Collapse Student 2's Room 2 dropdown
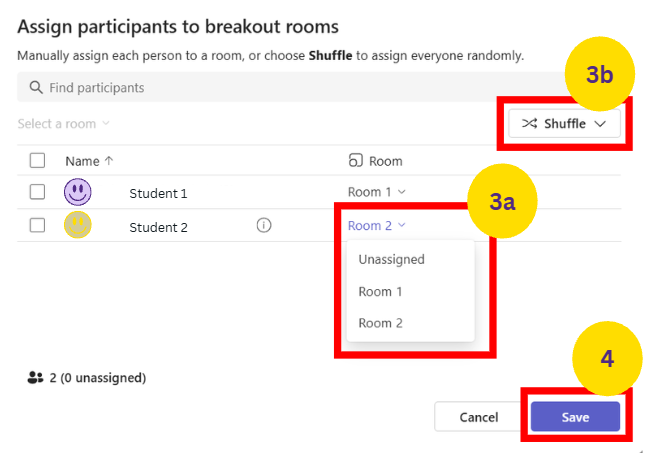The image size is (645, 453). [376, 226]
